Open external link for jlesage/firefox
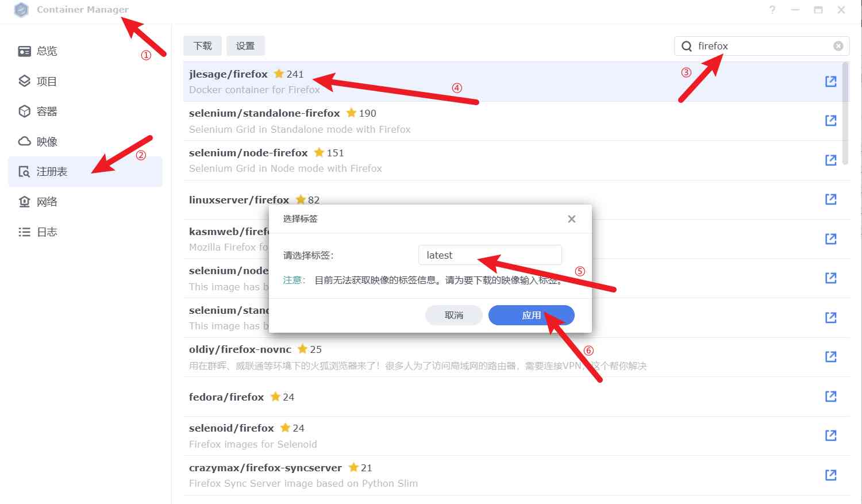The height and width of the screenshot is (504, 862). (831, 82)
